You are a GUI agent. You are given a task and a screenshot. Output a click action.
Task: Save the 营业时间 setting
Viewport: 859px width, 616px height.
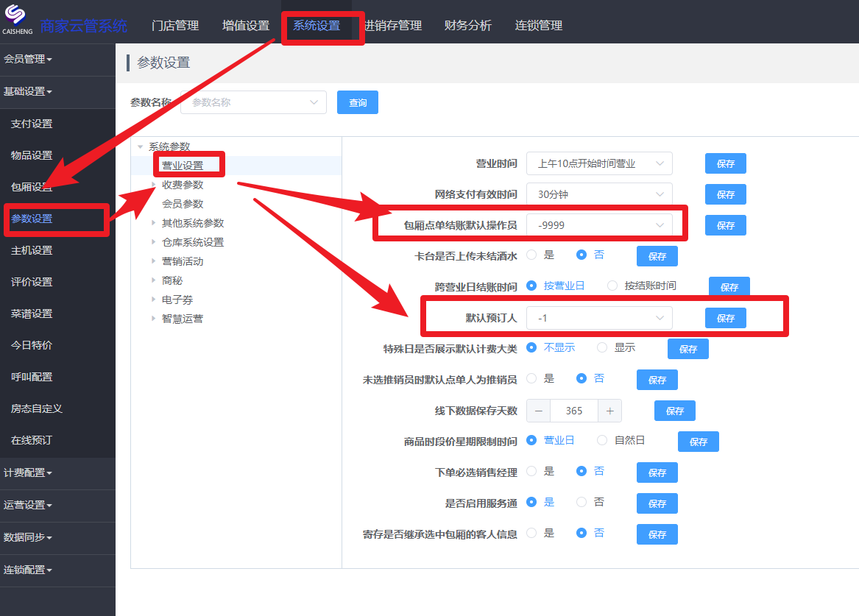725,163
